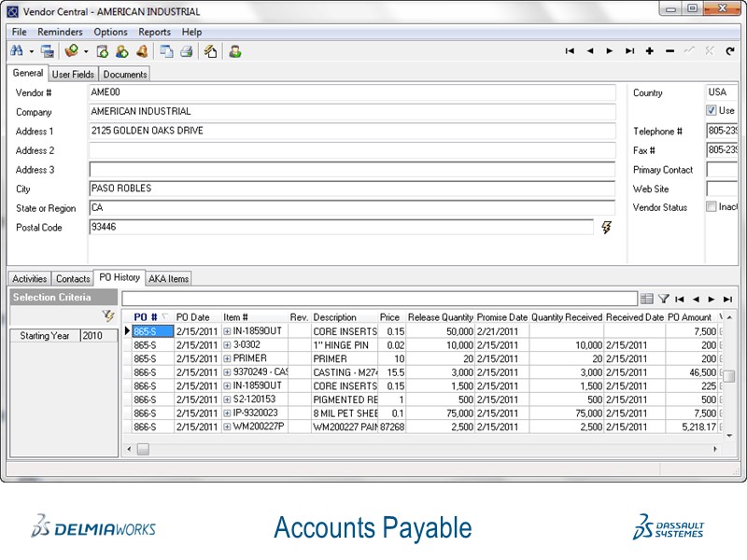Toggle the Use checkbox under Country
The width and height of the screenshot is (747, 560).
[712, 110]
